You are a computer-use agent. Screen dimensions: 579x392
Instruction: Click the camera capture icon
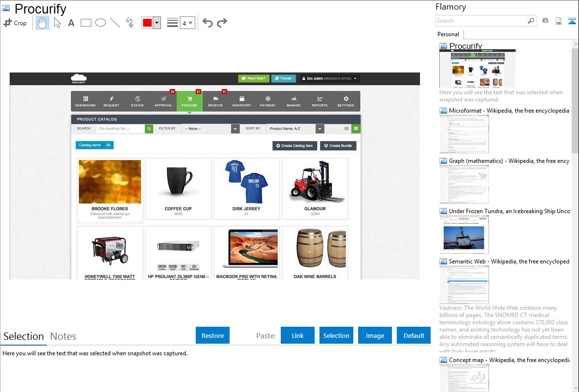545,20
